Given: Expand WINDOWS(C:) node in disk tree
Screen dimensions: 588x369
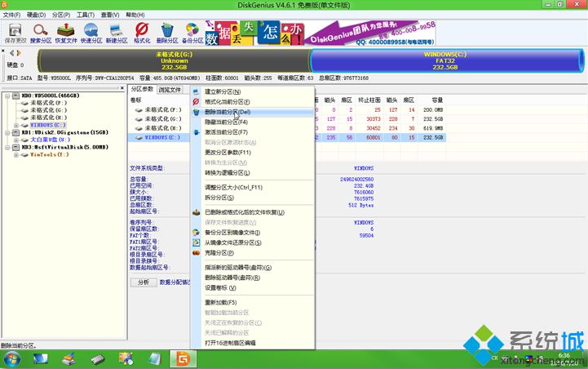Looking at the screenshot, I should pos(16,125).
